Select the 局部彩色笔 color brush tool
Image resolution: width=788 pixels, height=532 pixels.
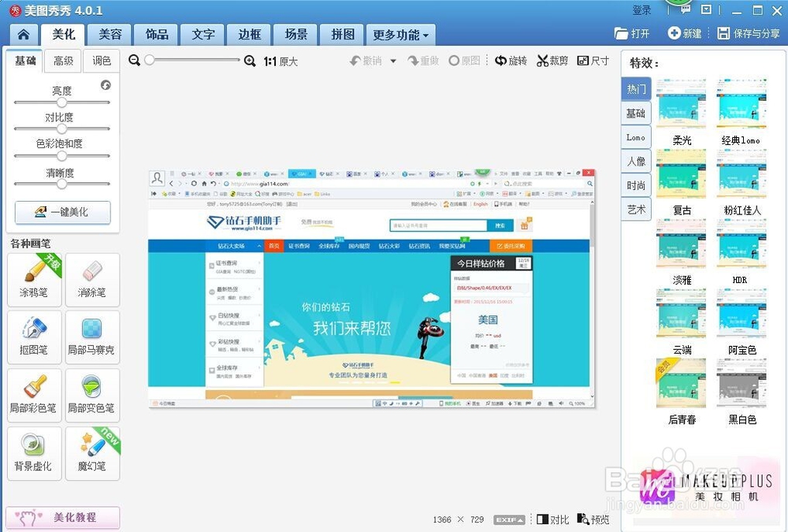[x=34, y=395]
